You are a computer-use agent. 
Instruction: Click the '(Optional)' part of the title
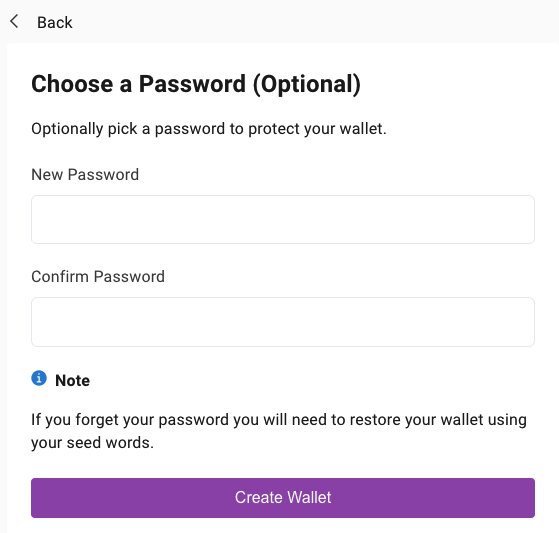coord(307,84)
